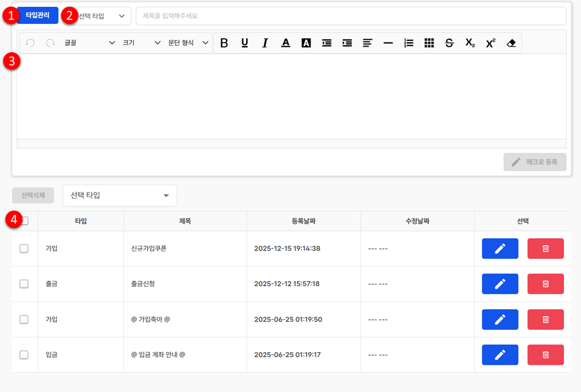Check the checkbox for 신규가입쿠폰 row
This screenshot has height=392, width=581.
24,248
